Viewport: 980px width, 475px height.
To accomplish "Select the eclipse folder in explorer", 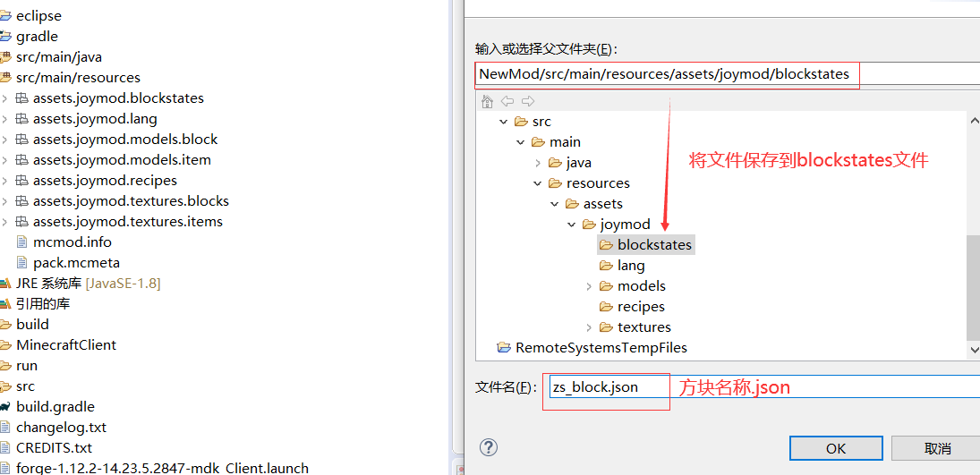I will [x=38, y=16].
